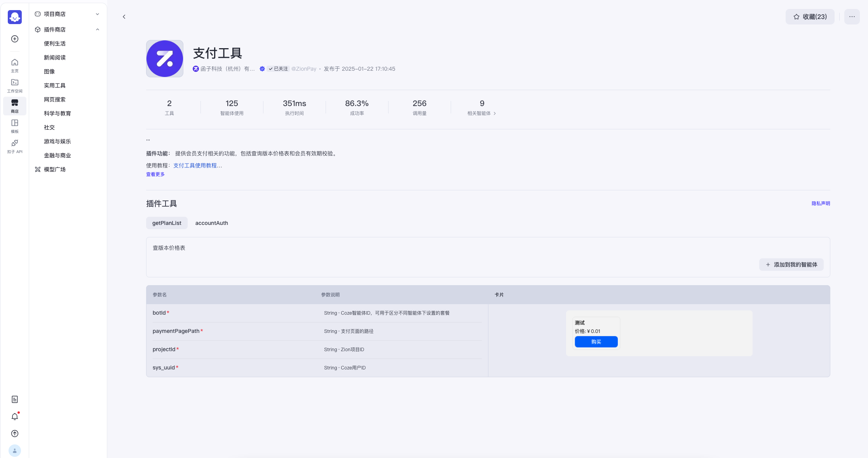Open the 工作空间 workspace icon

tap(14, 86)
